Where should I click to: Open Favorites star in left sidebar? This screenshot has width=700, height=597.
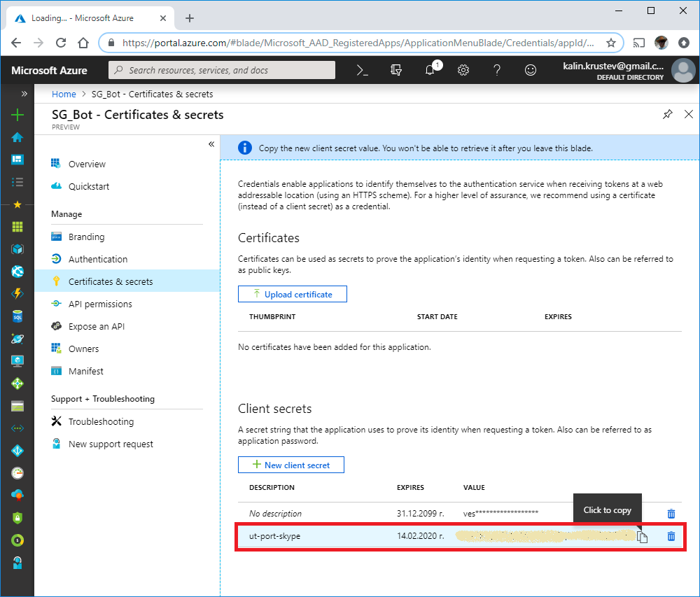click(x=17, y=204)
